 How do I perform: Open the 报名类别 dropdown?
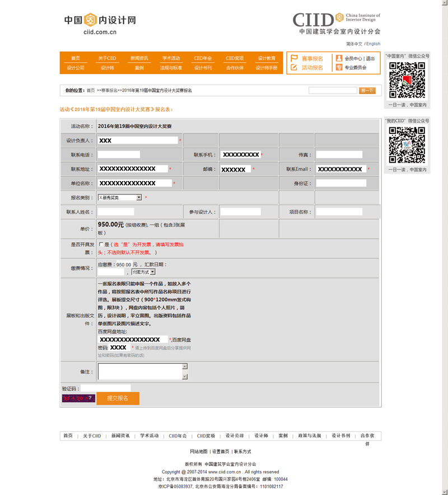[x=138, y=197]
